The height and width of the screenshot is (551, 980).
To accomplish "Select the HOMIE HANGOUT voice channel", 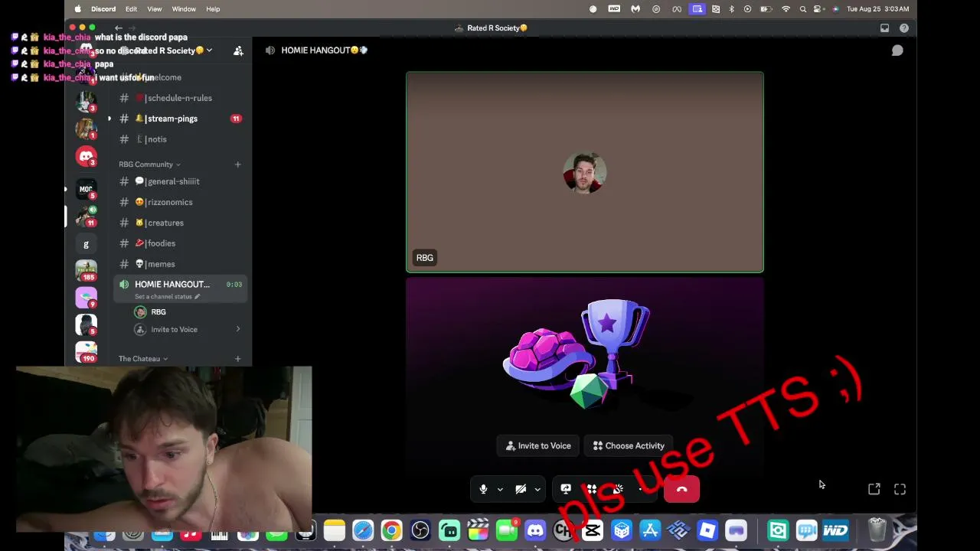I will click(x=181, y=289).
